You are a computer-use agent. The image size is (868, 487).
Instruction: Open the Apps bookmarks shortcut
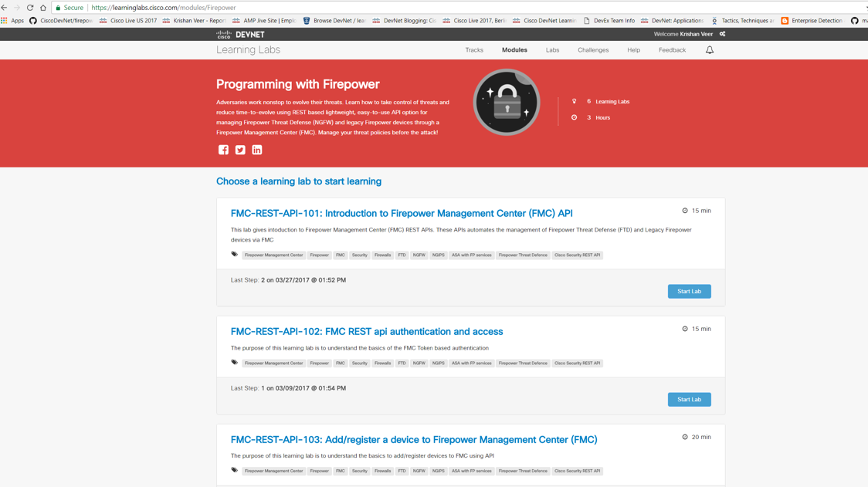click(12, 21)
